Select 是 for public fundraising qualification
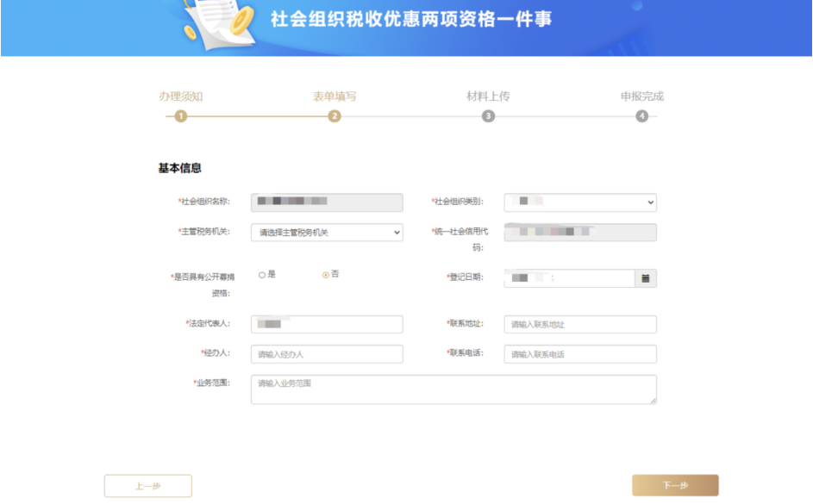The width and height of the screenshot is (813, 504). tap(262, 275)
